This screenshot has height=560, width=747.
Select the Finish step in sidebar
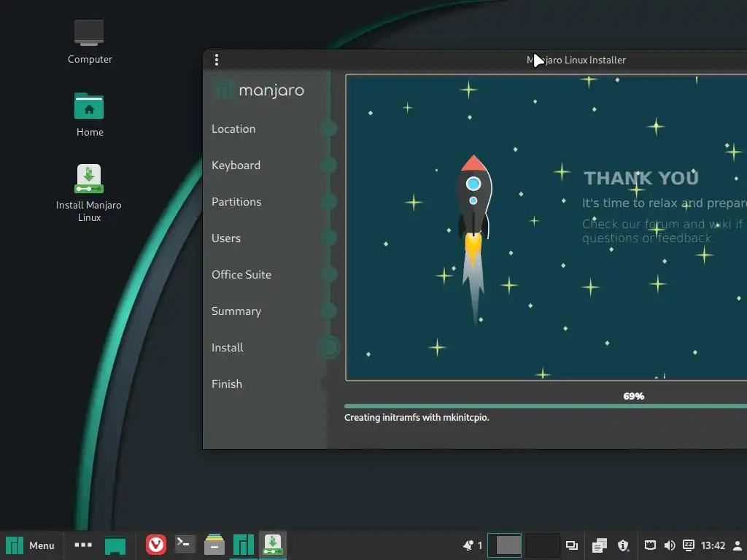[x=227, y=384]
